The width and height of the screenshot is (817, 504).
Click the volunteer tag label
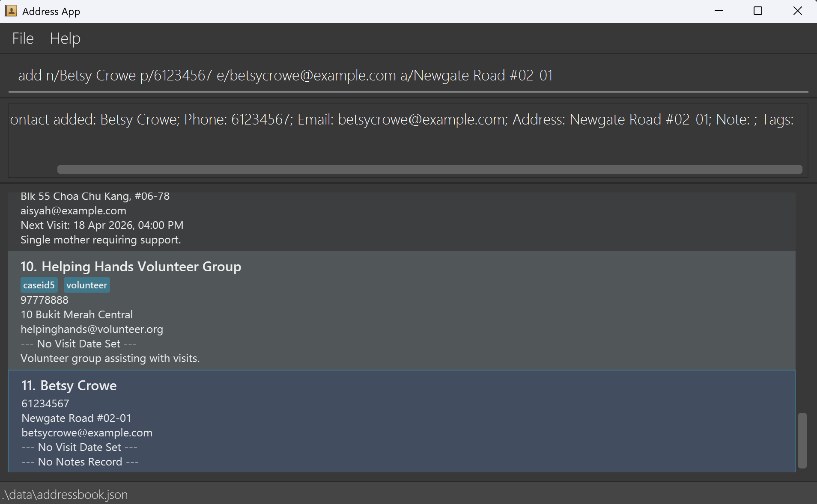[86, 285]
